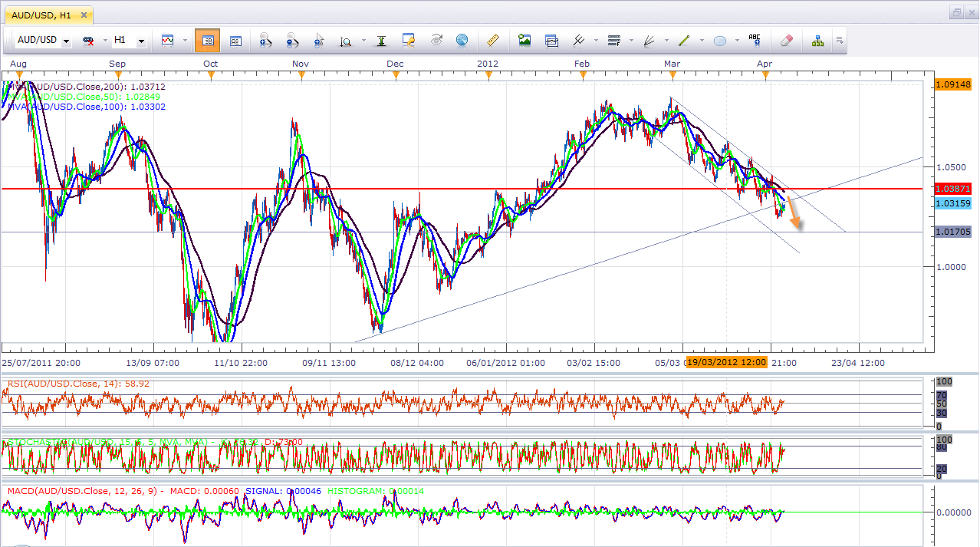Click the zoom out magnifier icon
Viewport: 980px width, 547px height.
293,40
